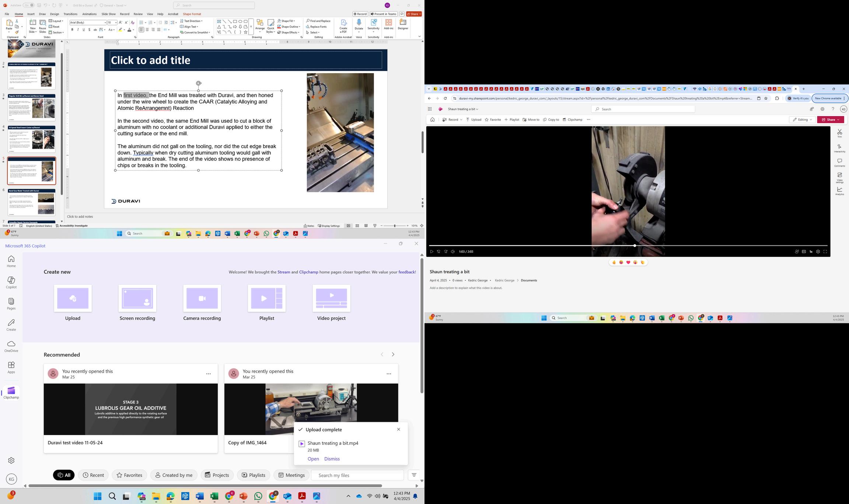Toggle the AutoSave switch
This screenshot has width=849, height=504.
(x=28, y=5)
